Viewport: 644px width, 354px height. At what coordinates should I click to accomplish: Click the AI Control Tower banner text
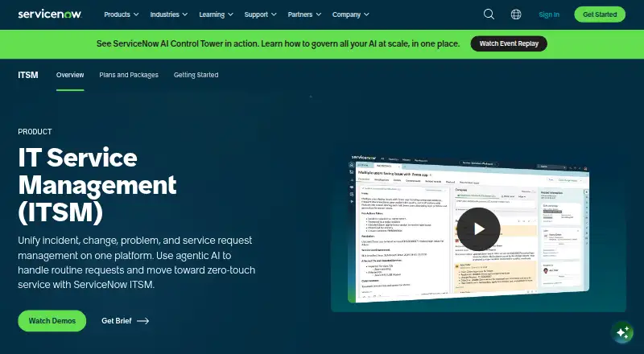pyautogui.click(x=278, y=43)
